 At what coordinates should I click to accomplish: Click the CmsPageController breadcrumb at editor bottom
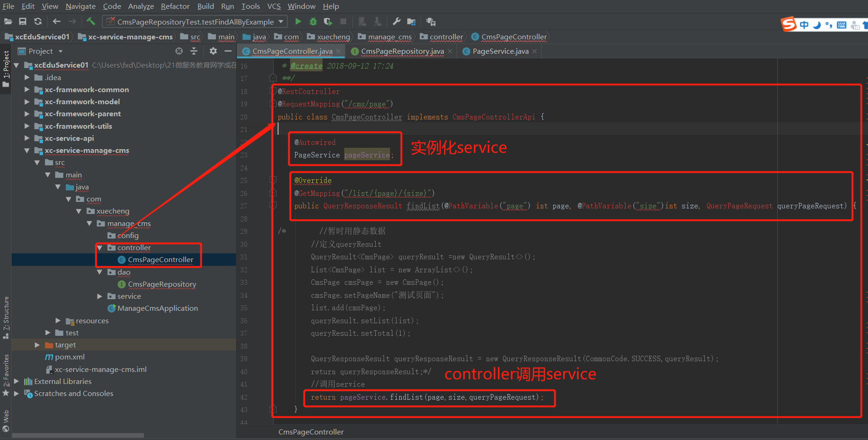point(311,432)
